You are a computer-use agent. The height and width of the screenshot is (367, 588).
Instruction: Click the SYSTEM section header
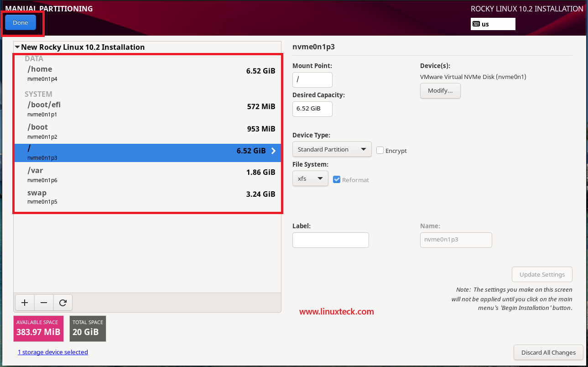click(39, 94)
